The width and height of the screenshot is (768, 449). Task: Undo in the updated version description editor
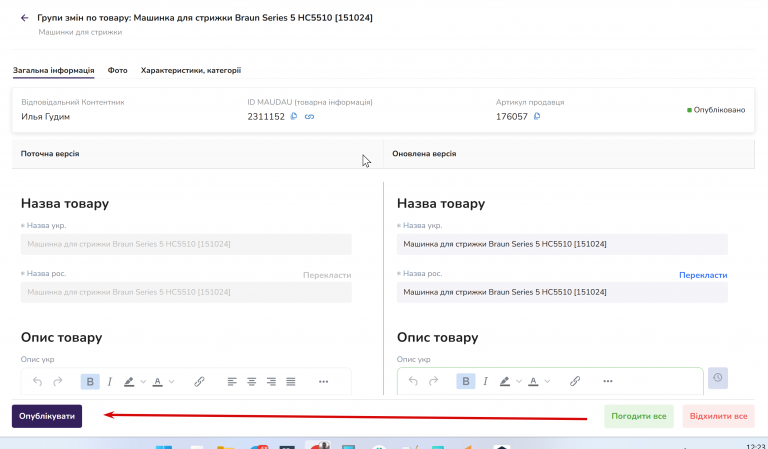coord(413,381)
